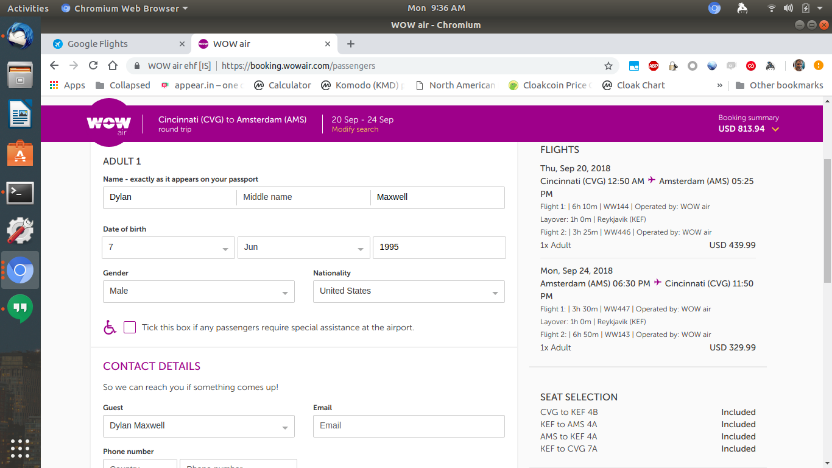Image resolution: width=832 pixels, height=468 pixels.
Task: Open system settings tools dock icon
Action: (20, 231)
